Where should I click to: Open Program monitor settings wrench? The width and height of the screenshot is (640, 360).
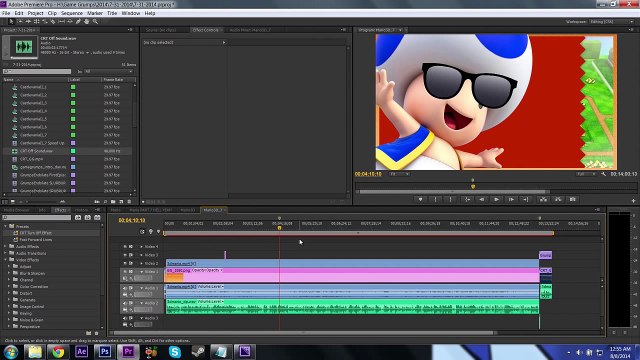[603, 174]
